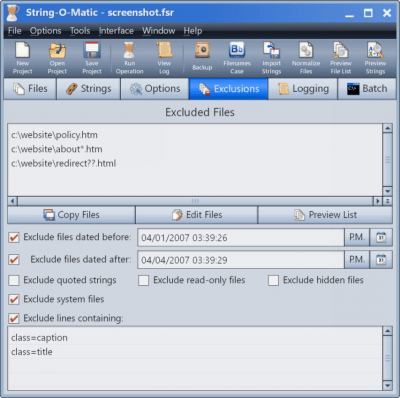Open the Help menu
Viewport: 400px width, 398px height.
click(193, 31)
